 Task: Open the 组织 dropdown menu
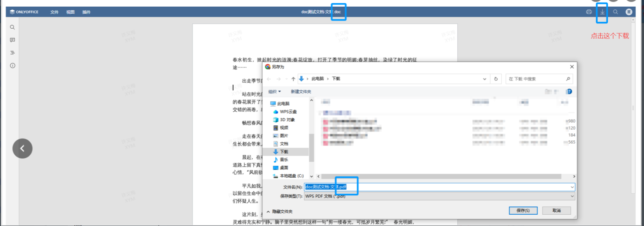pyautogui.click(x=274, y=92)
